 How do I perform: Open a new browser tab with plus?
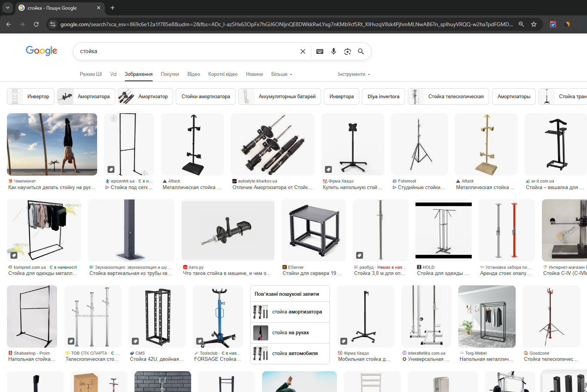click(x=113, y=8)
